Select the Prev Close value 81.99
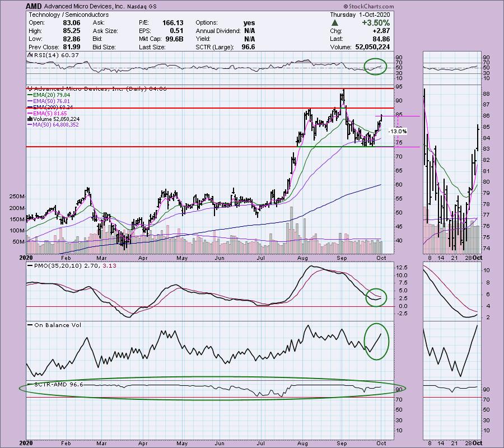The image size is (504, 448). pos(72,47)
